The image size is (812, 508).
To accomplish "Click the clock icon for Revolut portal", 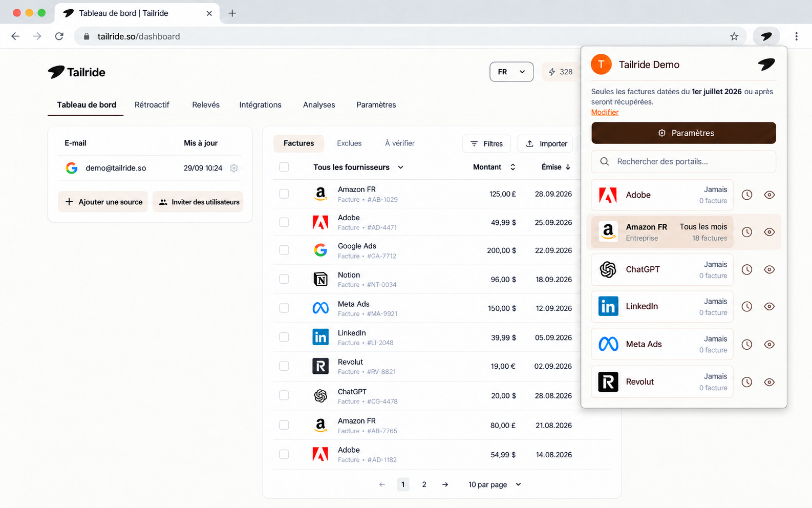I will 747,382.
